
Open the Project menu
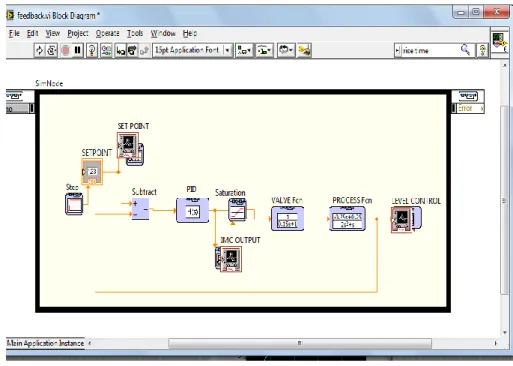pyautogui.click(x=78, y=33)
